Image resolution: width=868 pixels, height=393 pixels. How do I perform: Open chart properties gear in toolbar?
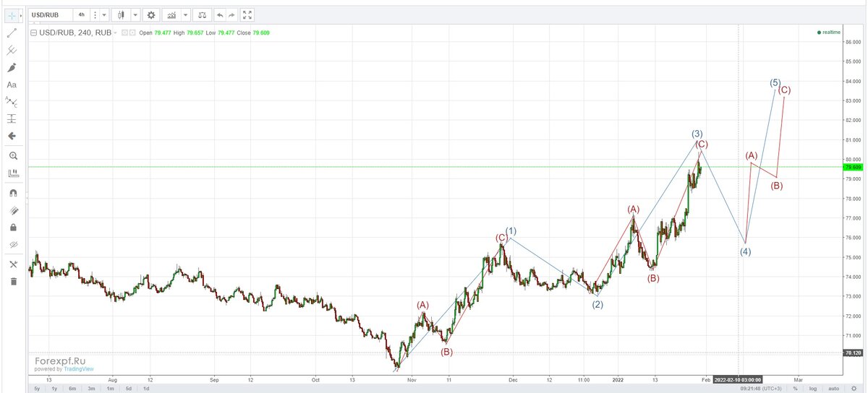coord(150,14)
